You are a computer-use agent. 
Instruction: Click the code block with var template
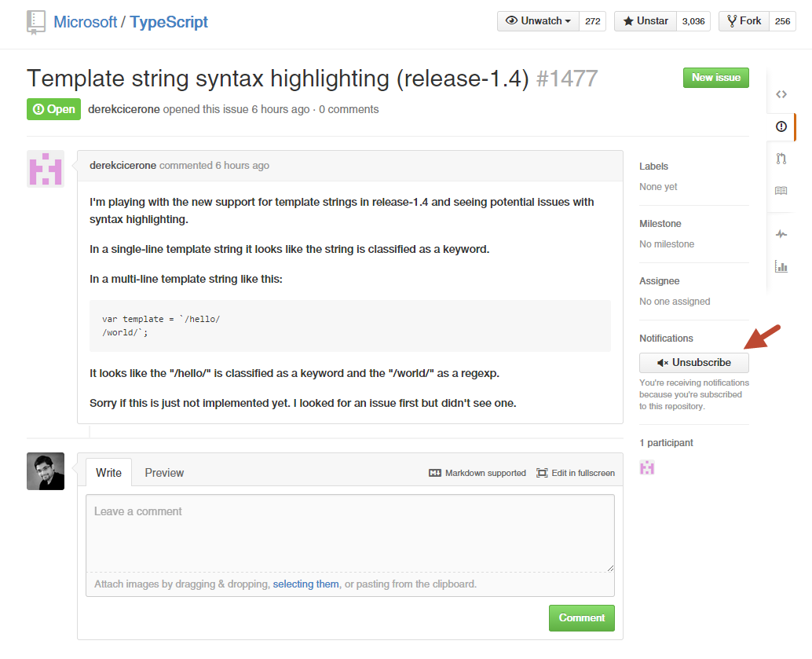[x=350, y=326]
